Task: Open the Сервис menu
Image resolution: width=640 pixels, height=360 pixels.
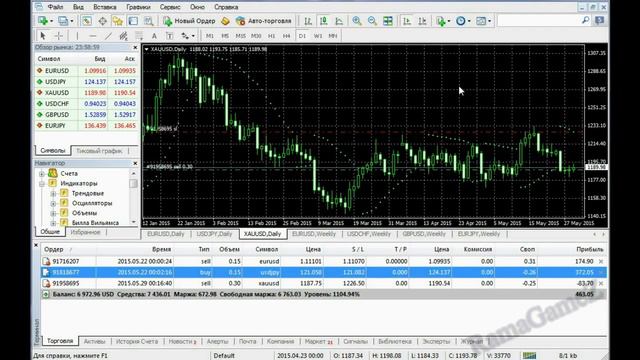Action: 170,7
